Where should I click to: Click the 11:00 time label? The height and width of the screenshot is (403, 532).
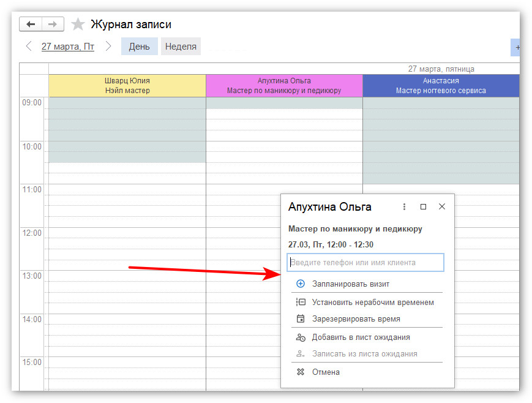(x=32, y=189)
